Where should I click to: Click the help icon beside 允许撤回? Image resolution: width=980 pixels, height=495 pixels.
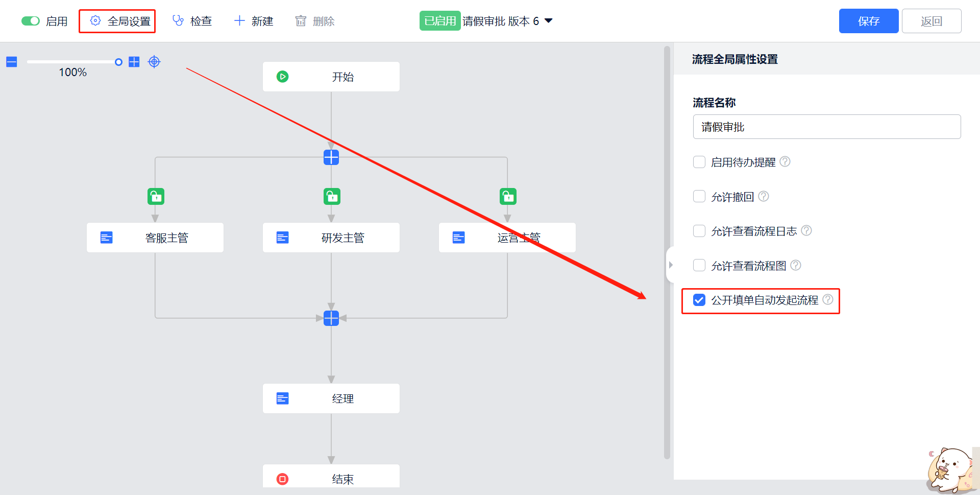pyautogui.click(x=764, y=197)
